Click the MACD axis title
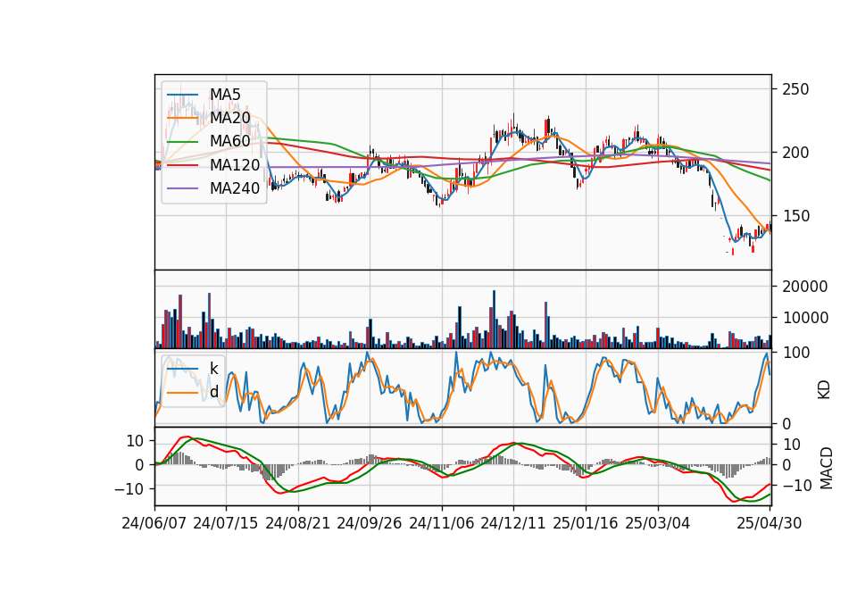The image size is (857, 616). tap(827, 468)
